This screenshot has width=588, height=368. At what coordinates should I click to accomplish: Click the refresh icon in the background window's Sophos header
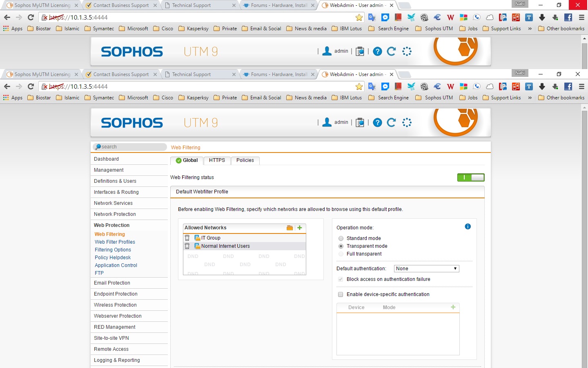click(391, 51)
